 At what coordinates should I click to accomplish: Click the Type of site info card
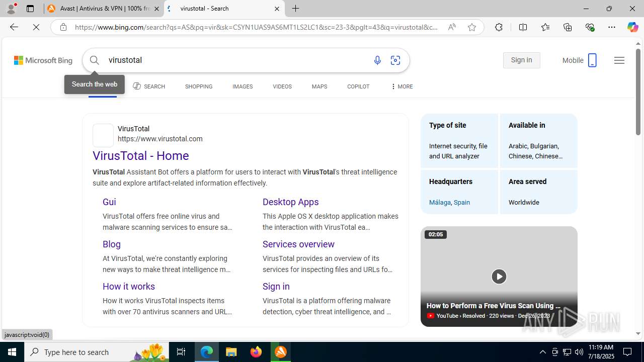point(459,141)
